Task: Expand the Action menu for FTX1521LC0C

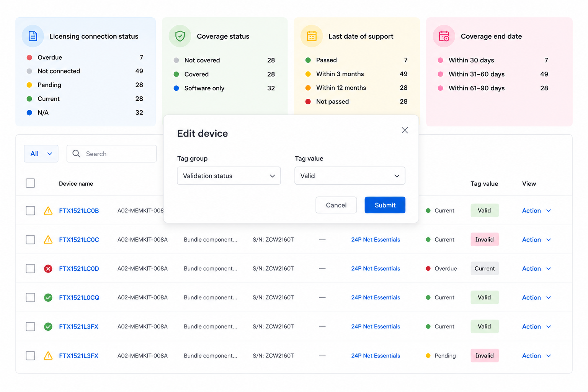Action: [536, 240]
